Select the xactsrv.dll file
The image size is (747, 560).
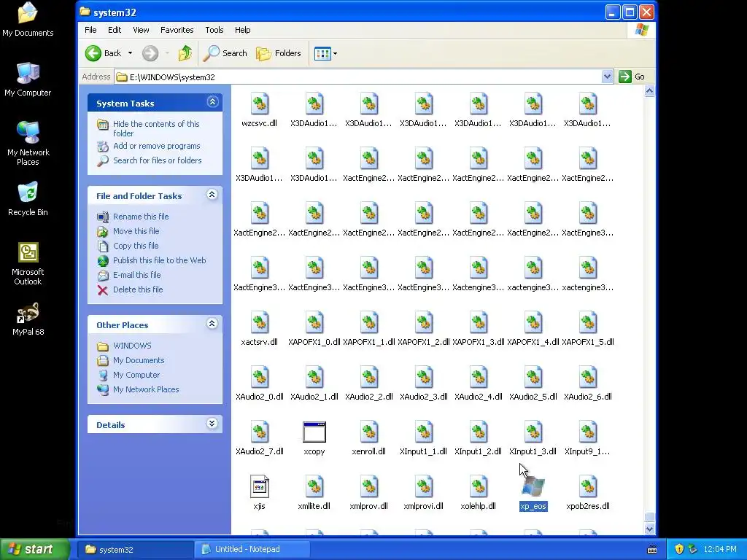(260, 322)
